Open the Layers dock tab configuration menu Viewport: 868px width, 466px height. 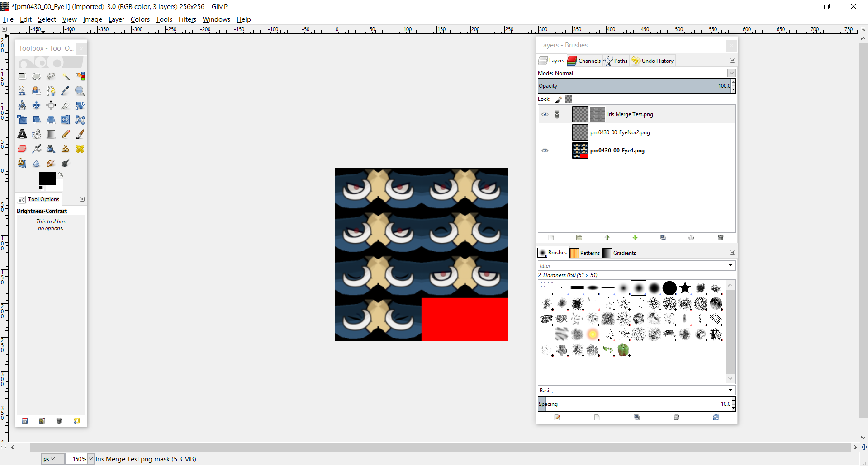732,61
